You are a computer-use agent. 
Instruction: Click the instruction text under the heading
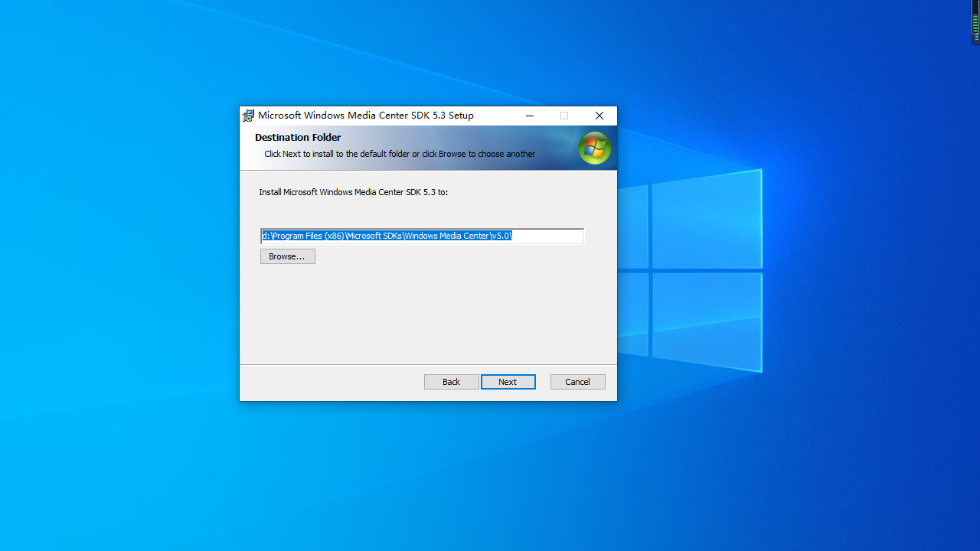(399, 153)
